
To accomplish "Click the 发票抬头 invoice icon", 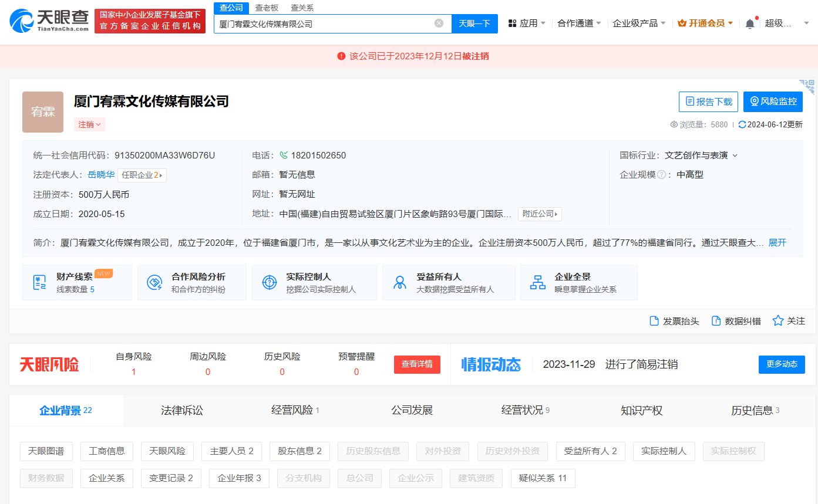I will (x=653, y=320).
